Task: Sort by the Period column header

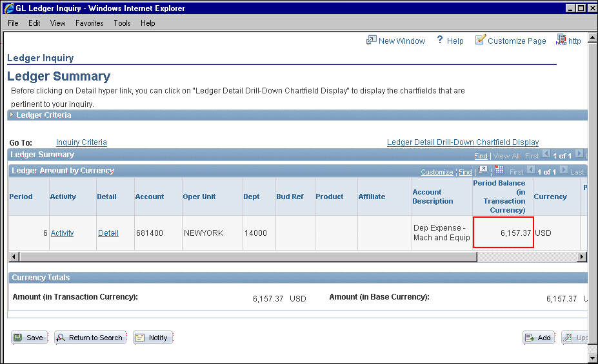Action: pos(21,197)
